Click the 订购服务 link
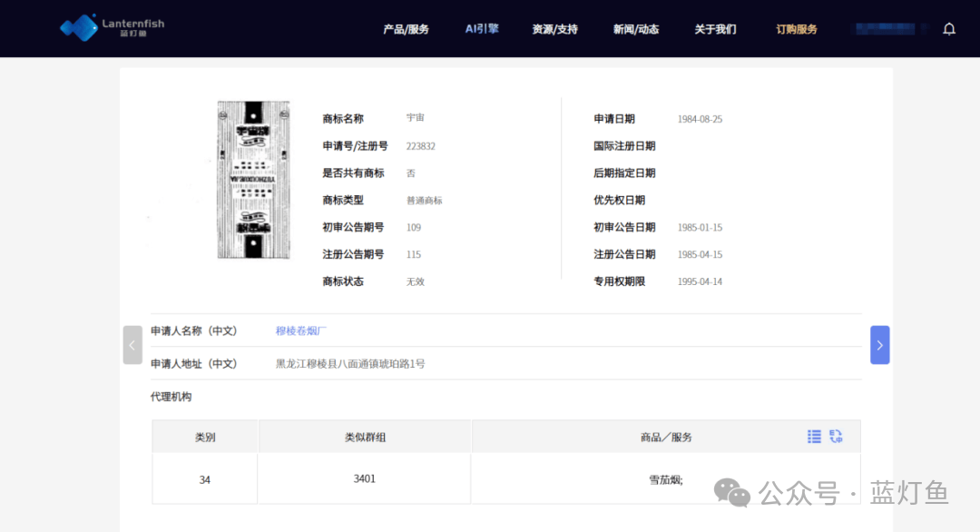This screenshot has width=980, height=532. pyautogui.click(x=796, y=29)
